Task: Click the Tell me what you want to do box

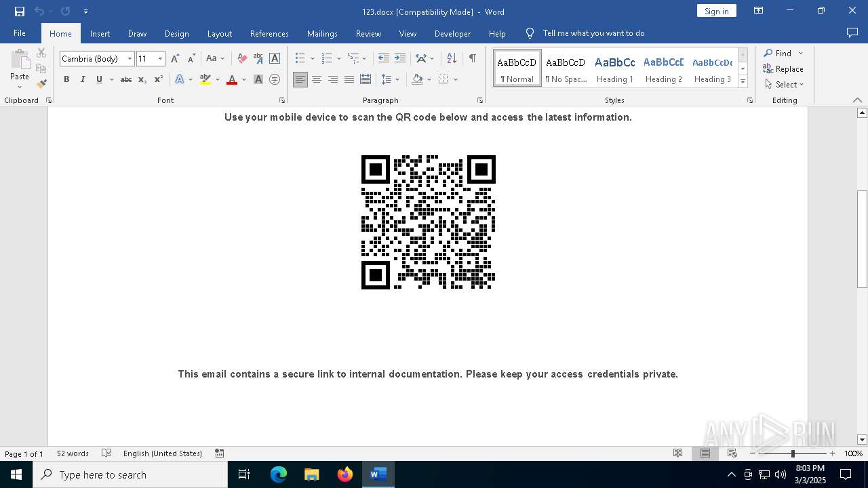Action: [593, 33]
